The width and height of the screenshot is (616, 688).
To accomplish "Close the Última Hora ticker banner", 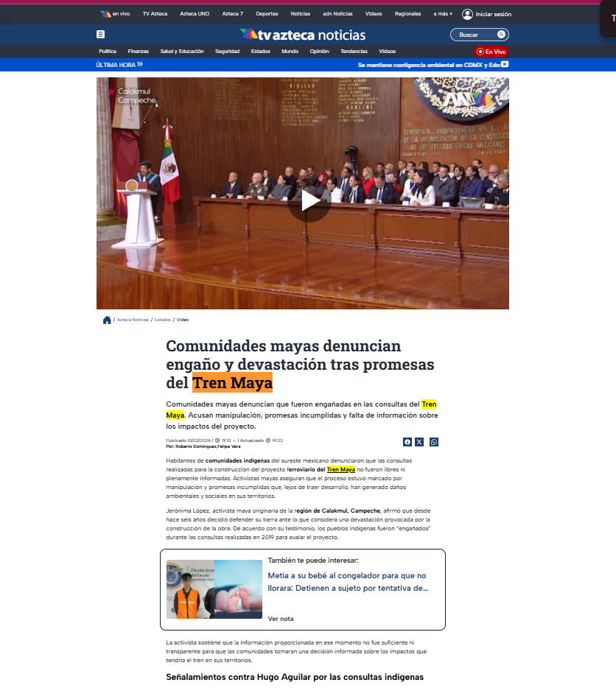I will (505, 64).
